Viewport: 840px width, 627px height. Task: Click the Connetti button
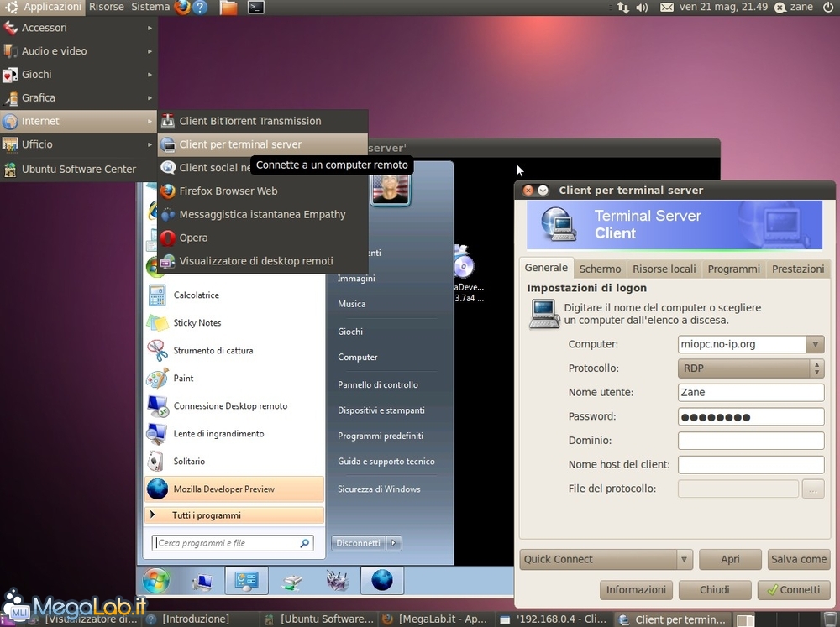tap(794, 590)
